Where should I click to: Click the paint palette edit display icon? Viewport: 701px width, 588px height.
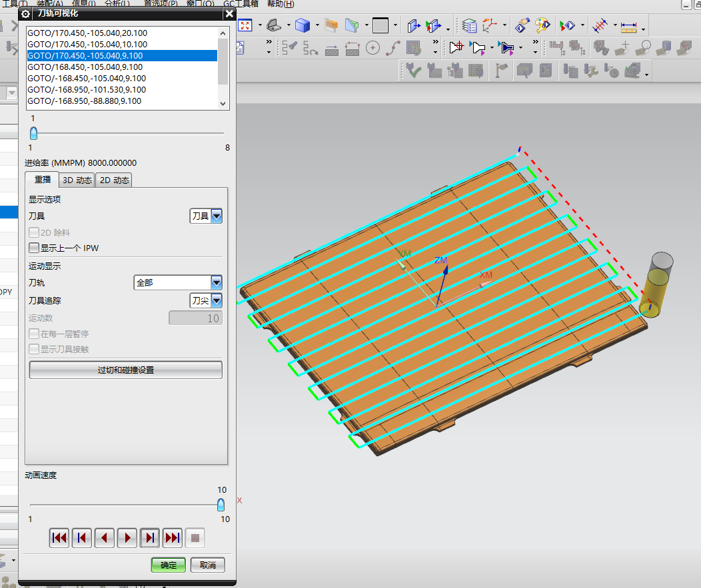[x=543, y=26]
